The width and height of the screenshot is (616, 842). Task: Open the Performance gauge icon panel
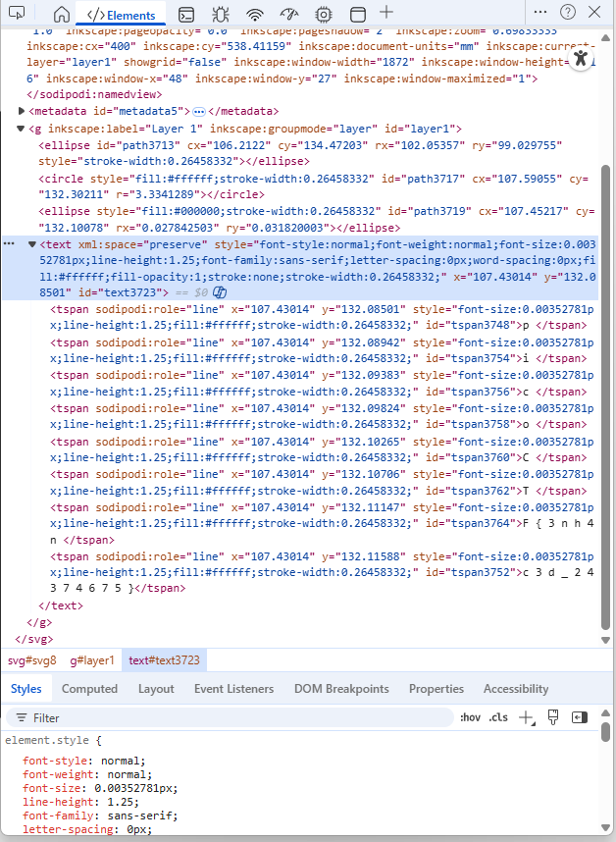coord(289,14)
